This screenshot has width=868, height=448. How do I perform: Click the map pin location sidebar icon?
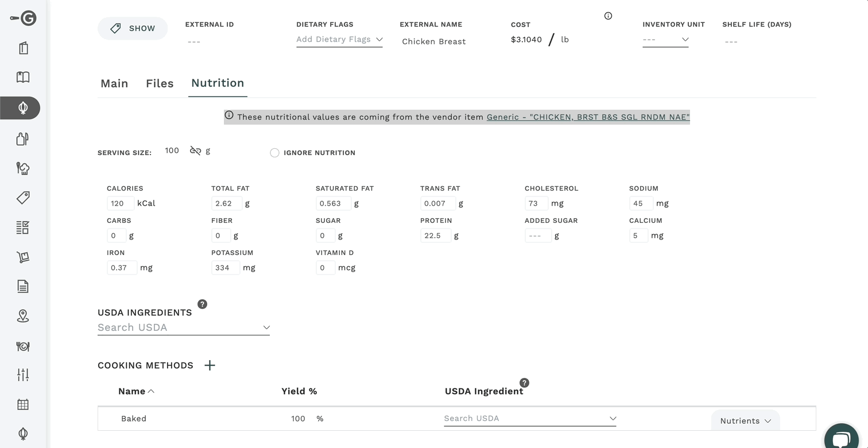click(x=23, y=316)
